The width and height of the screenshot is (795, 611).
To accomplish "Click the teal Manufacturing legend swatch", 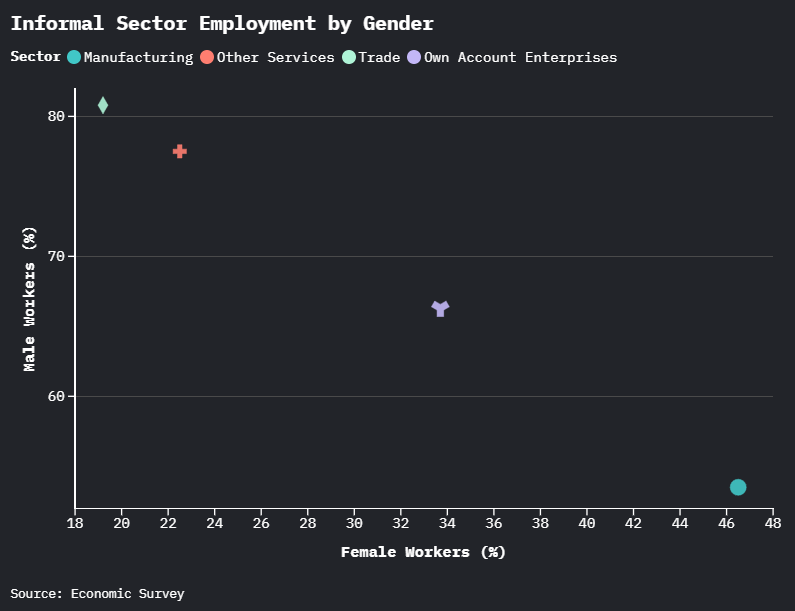I will click(74, 57).
